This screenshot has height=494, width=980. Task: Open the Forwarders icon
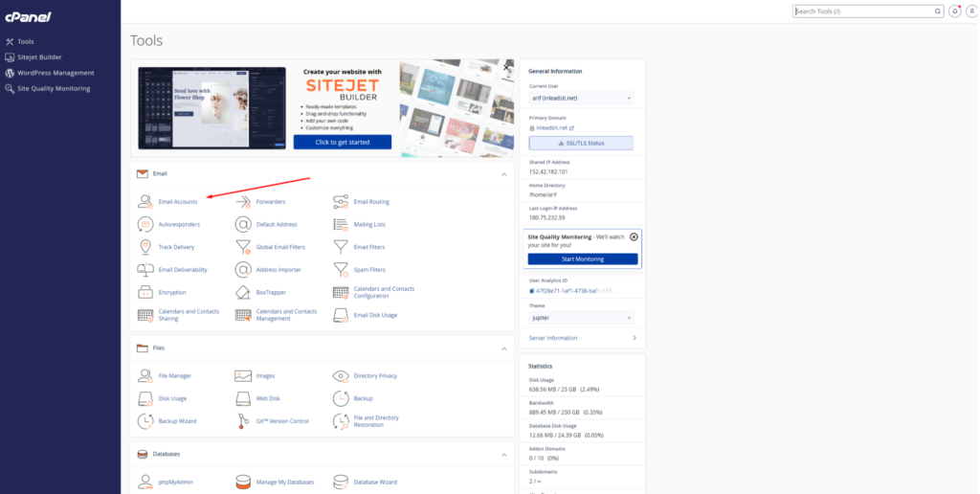tap(242, 201)
